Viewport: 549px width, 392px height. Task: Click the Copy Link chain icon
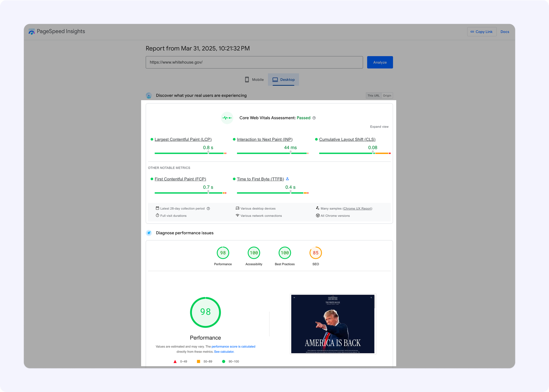[472, 32]
